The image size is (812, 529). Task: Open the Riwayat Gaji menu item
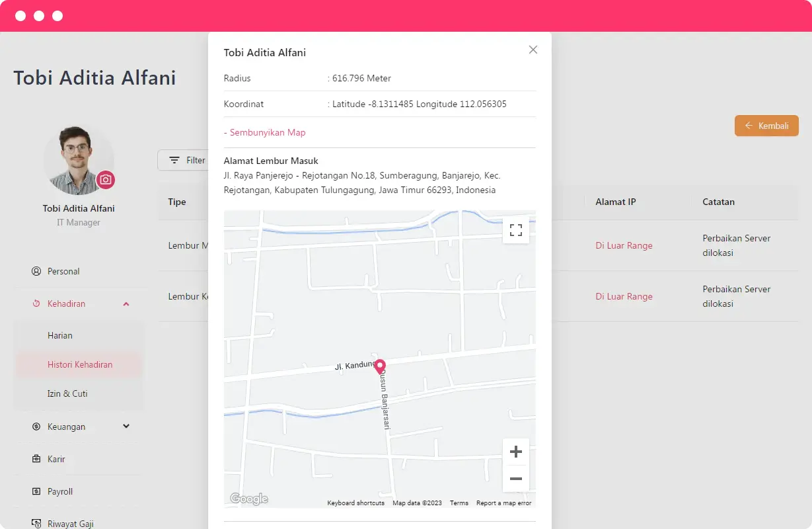pos(71,524)
